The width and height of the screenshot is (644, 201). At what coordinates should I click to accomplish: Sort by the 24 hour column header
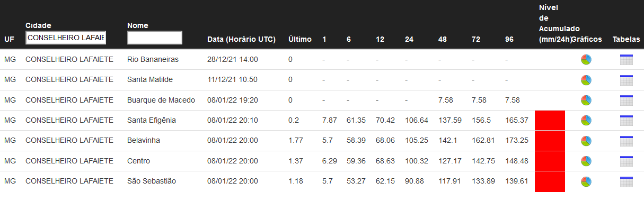409,39
